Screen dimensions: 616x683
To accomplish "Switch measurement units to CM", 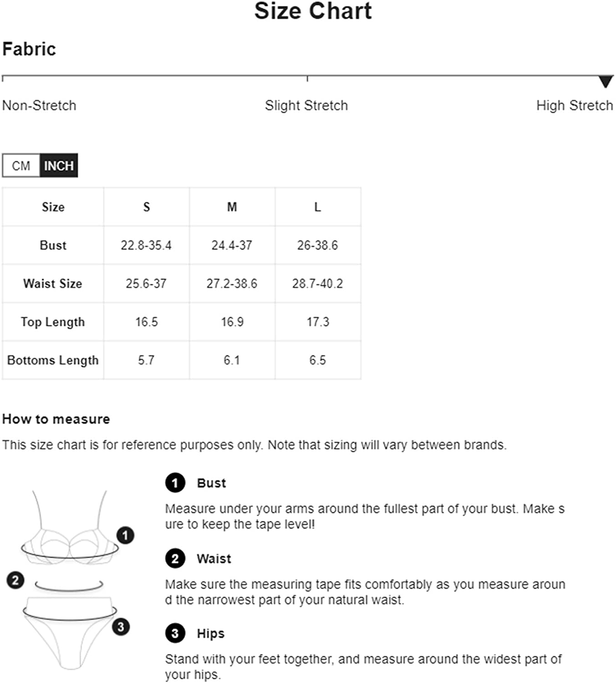I will (21, 166).
